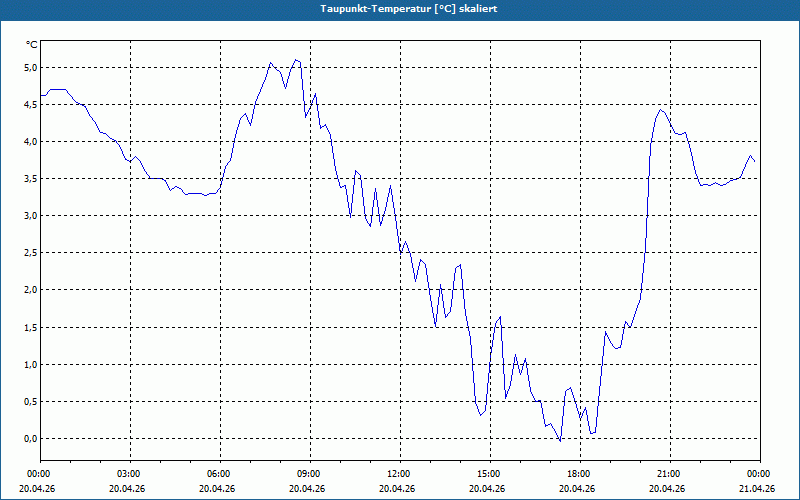Click the evening peak of the curve near 20:40

click(661, 109)
